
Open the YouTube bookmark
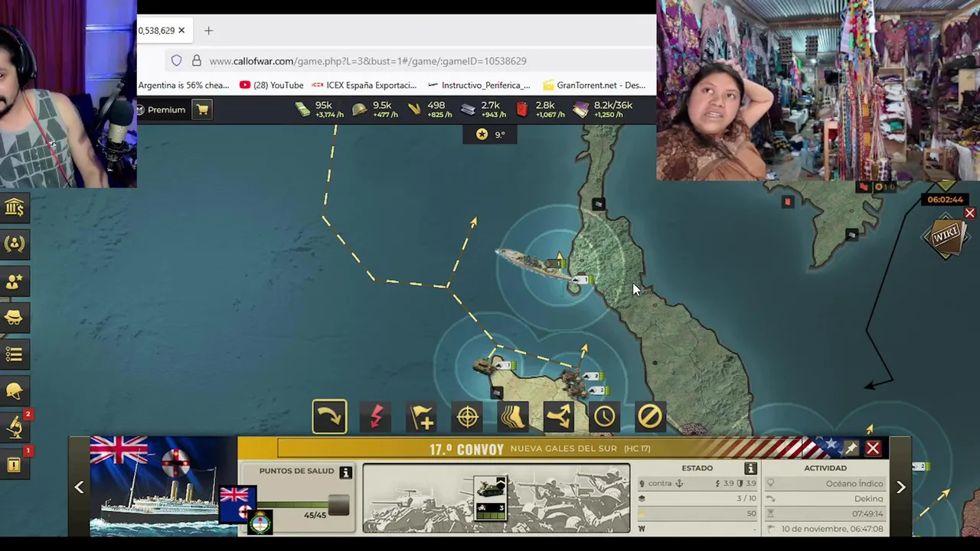272,85
